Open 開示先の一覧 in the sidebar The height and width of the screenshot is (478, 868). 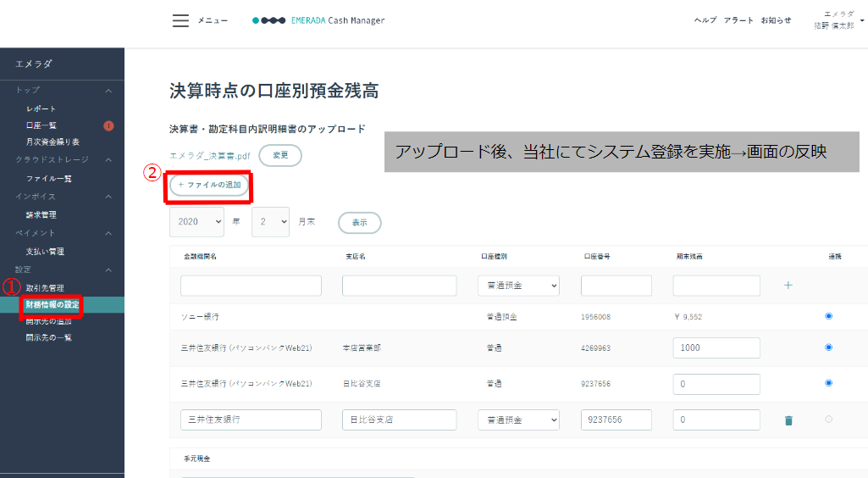point(49,337)
